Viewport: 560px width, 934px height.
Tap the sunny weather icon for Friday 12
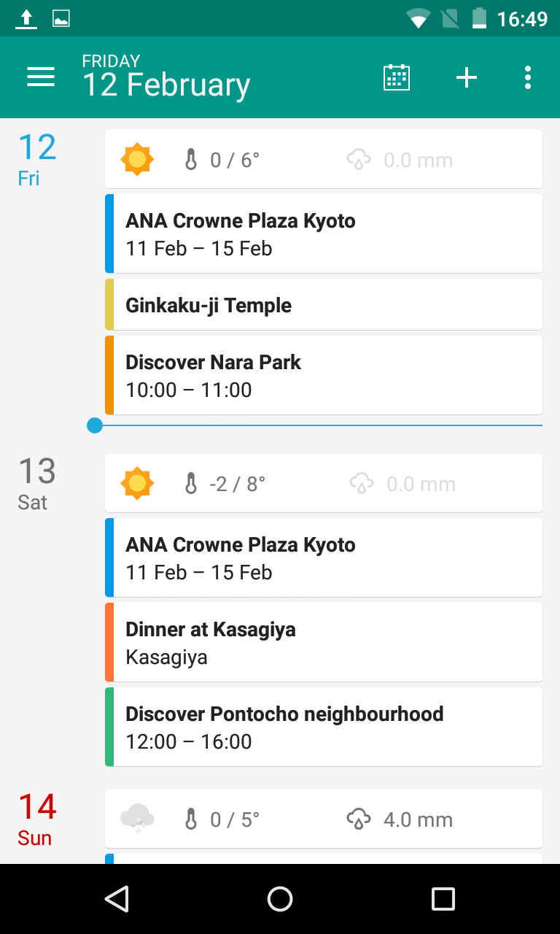(x=137, y=160)
